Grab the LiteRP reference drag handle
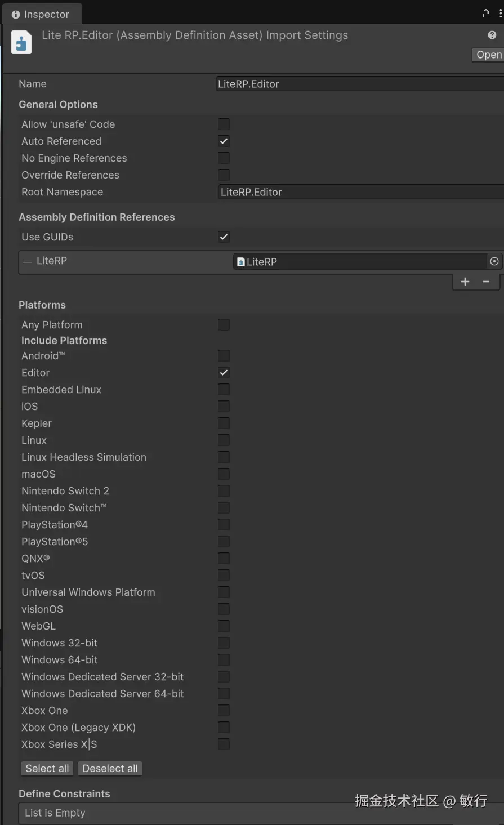 (27, 261)
